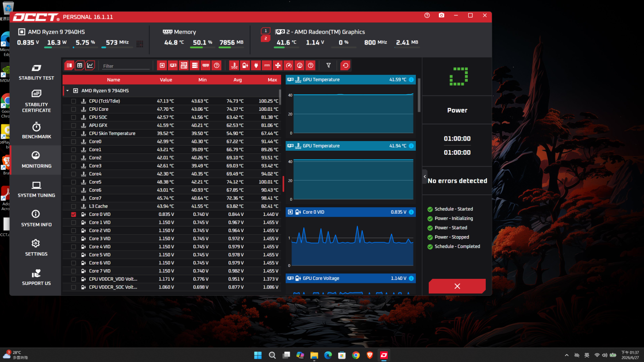Open the Support Us page
This screenshot has width=644, height=362.
(x=36, y=277)
